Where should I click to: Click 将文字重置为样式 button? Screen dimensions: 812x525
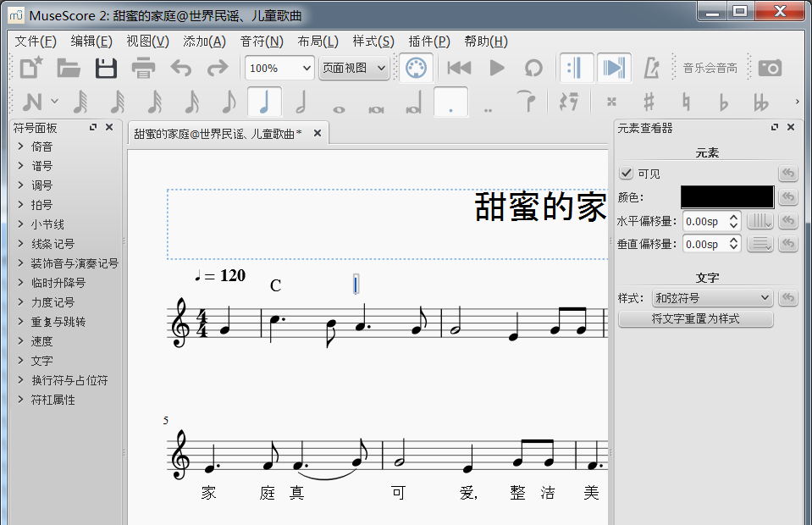click(x=695, y=319)
